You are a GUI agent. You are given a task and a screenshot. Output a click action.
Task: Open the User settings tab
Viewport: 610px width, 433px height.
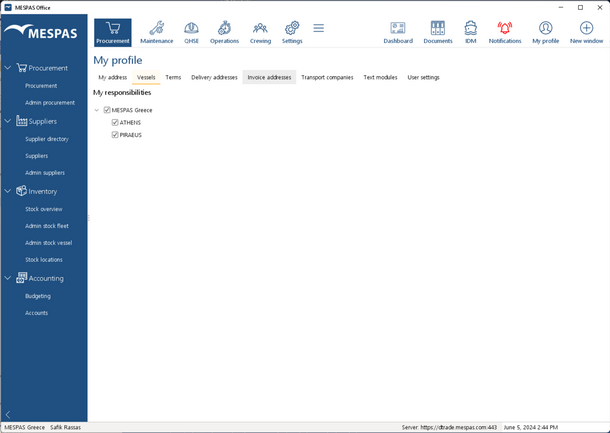(424, 77)
